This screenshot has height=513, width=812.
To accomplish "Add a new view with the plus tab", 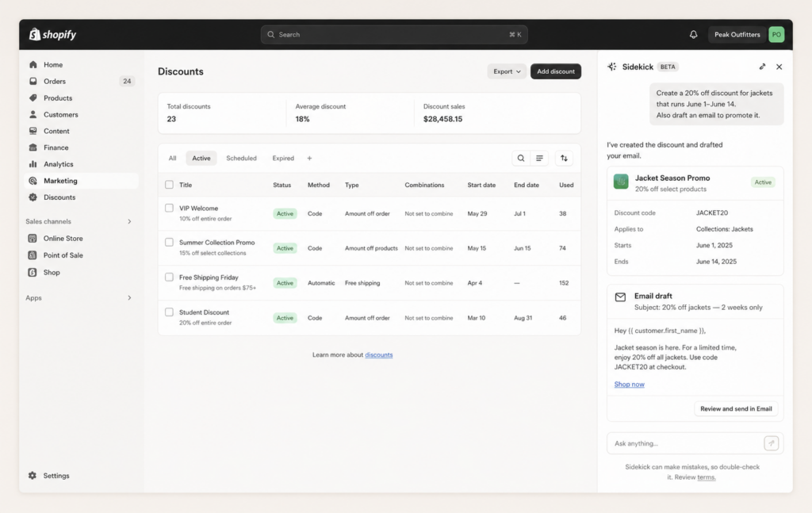I will coord(309,159).
